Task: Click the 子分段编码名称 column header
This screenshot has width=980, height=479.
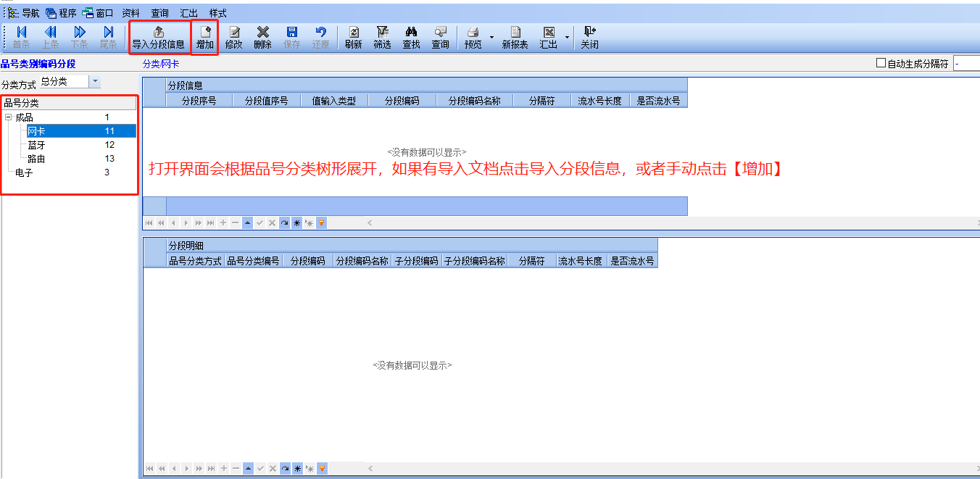Action: coord(475,261)
